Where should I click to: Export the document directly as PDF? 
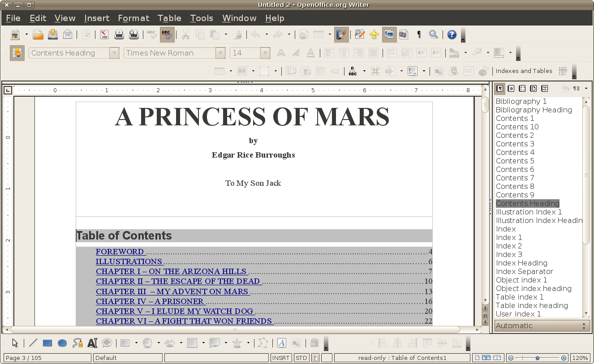coord(104,34)
